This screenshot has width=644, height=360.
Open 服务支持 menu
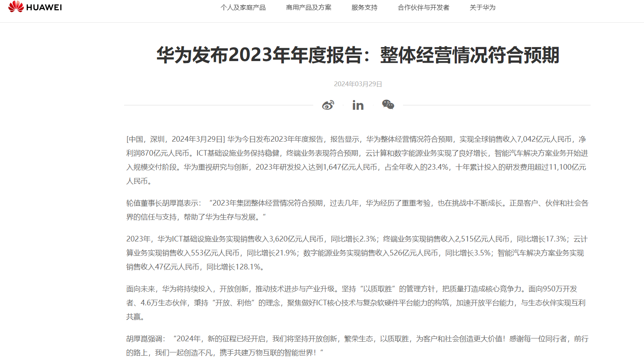click(364, 8)
